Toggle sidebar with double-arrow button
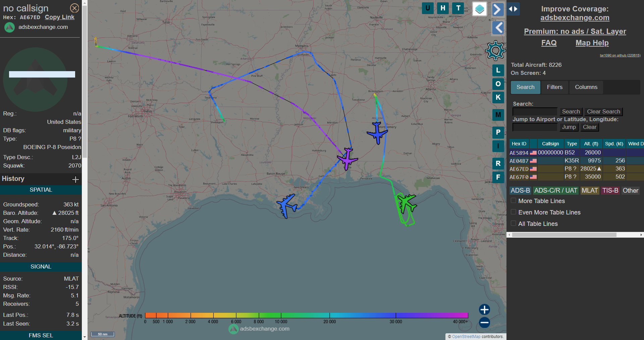The width and height of the screenshot is (644, 340). (513, 9)
